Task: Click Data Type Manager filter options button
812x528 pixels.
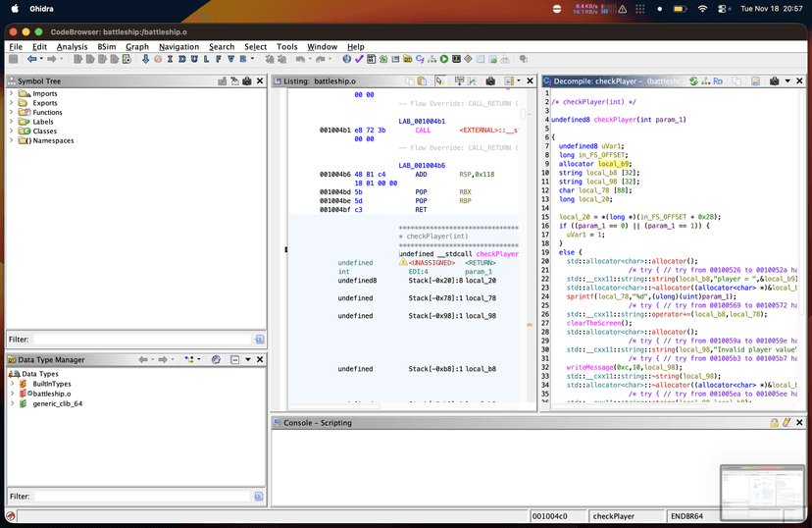Action: (x=259, y=496)
